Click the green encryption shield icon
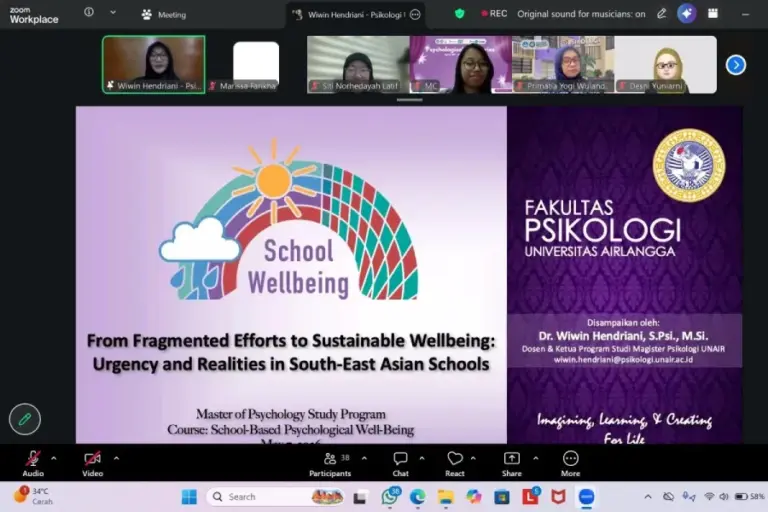Image resolution: width=768 pixels, height=512 pixels. click(x=459, y=14)
